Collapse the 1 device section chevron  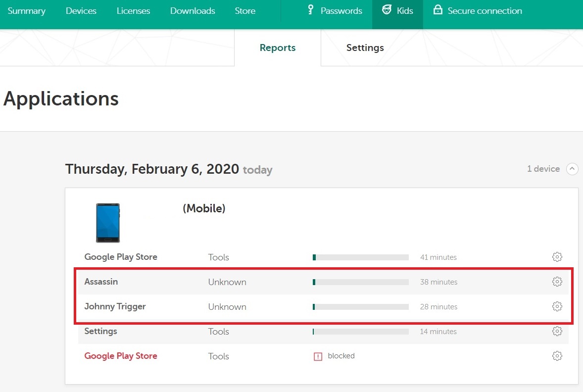coord(572,169)
